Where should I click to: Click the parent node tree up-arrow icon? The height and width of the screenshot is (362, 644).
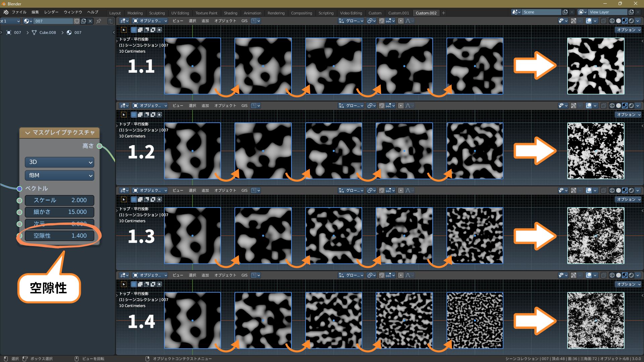point(110,21)
